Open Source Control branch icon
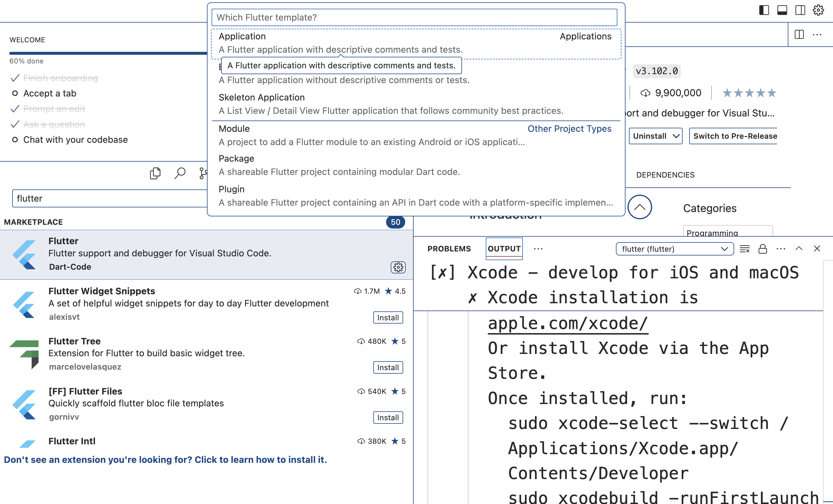Image resolution: width=833 pixels, height=504 pixels. pyautogui.click(x=203, y=173)
